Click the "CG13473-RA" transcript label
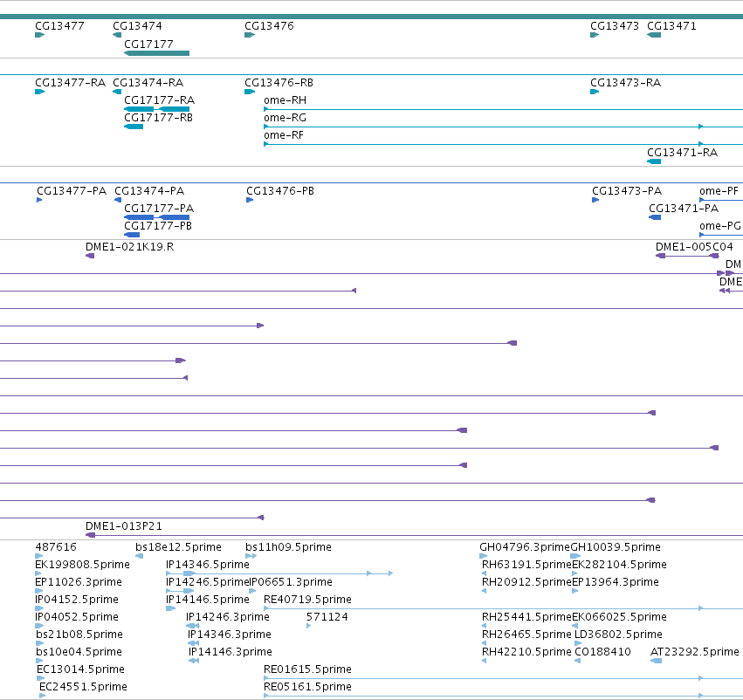Screen dimensions: 743x700 pyautogui.click(x=625, y=83)
